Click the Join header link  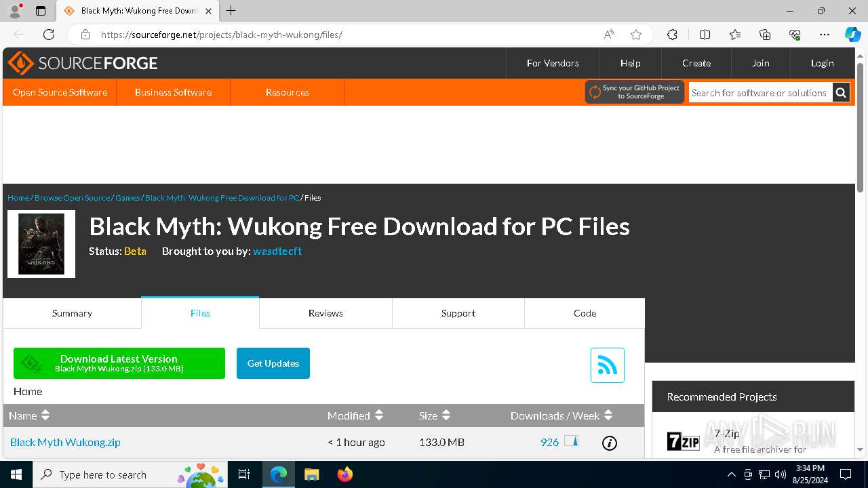point(760,63)
